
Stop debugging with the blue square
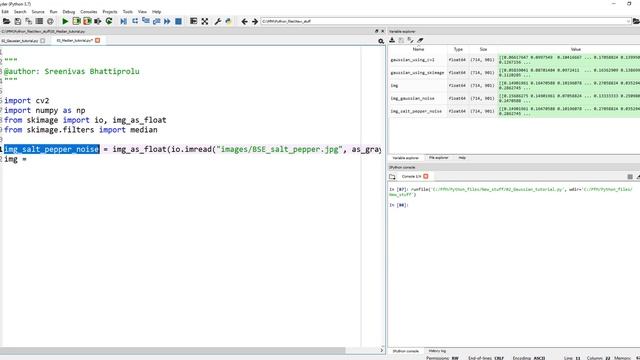(178, 21)
